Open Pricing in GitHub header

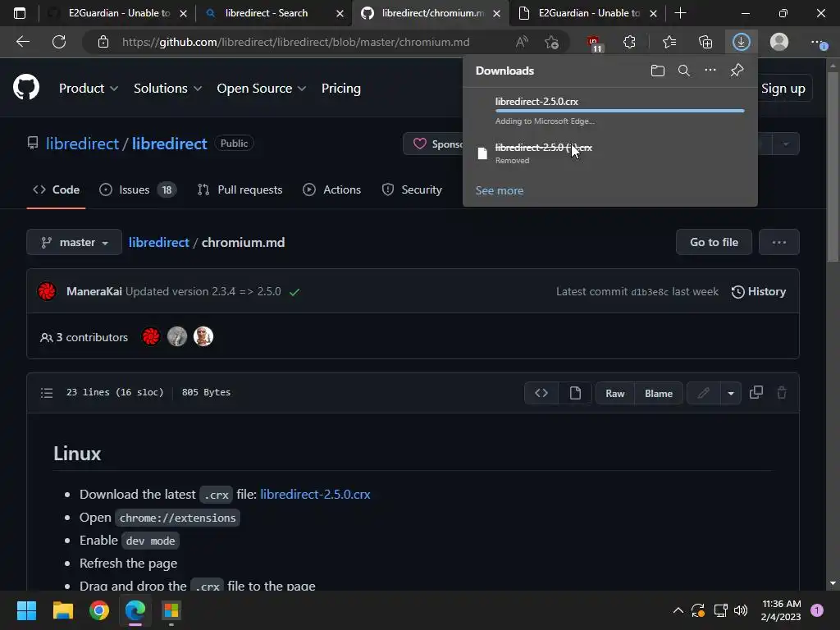click(x=340, y=89)
